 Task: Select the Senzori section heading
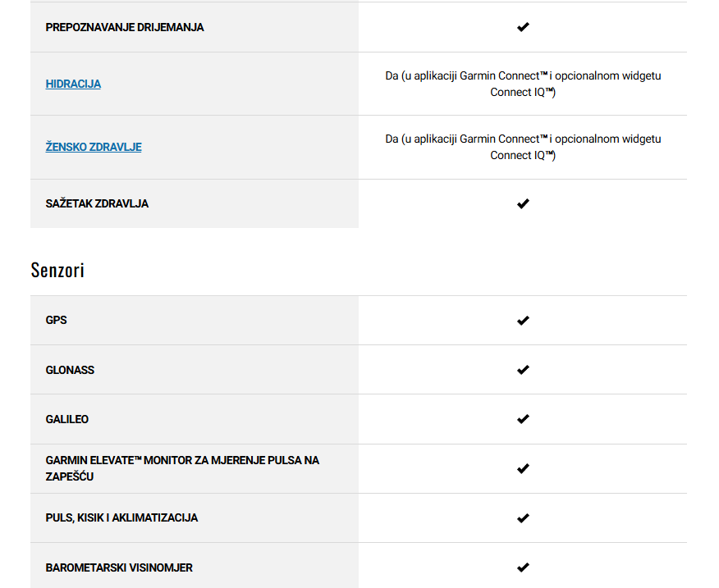pyautogui.click(x=57, y=270)
